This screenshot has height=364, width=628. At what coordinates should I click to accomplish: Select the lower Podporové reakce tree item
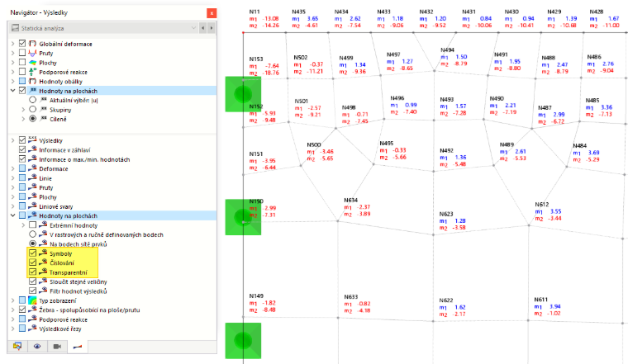63,319
